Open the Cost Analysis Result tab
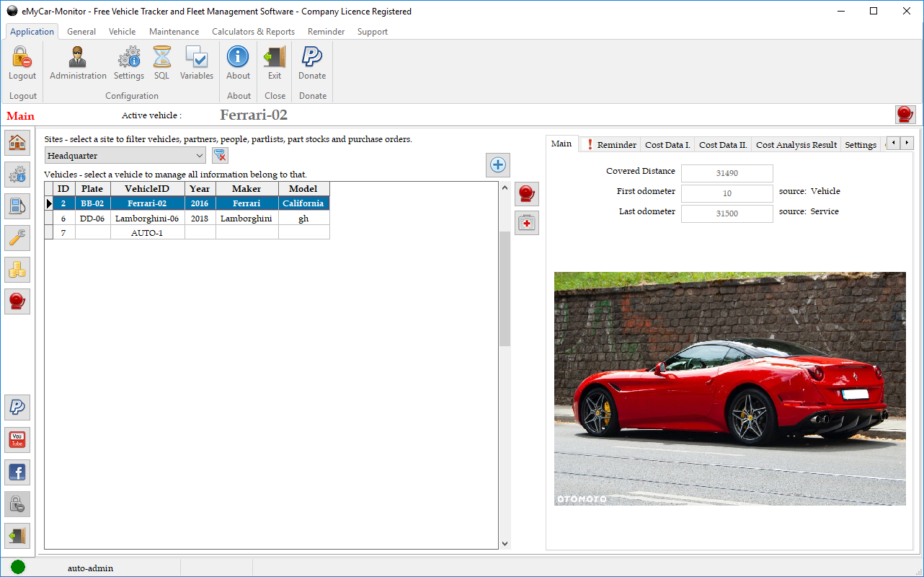This screenshot has height=577, width=924. [x=796, y=145]
